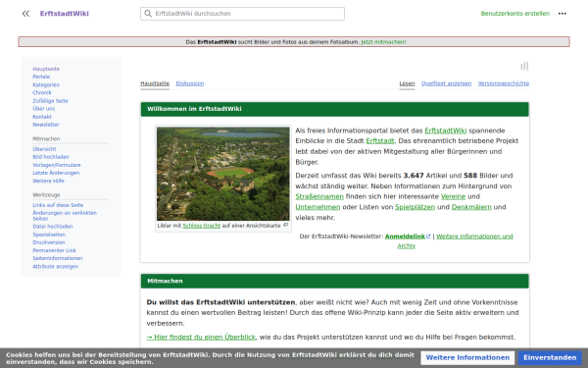Click Weitere Informationen cookie button
The width and height of the screenshot is (588, 368).
(x=467, y=358)
